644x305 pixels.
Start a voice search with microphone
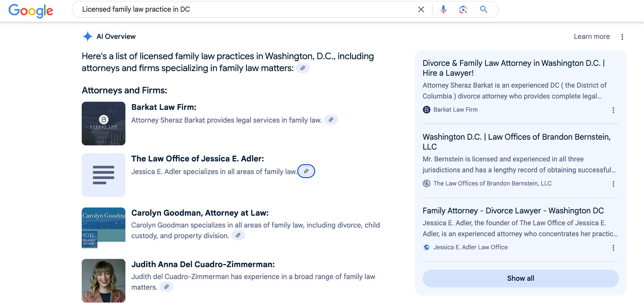(443, 10)
